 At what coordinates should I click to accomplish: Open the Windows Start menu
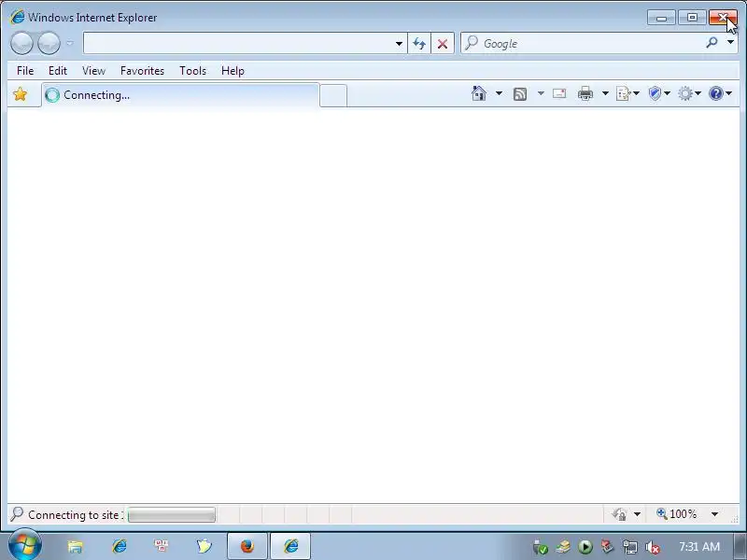tap(25, 545)
